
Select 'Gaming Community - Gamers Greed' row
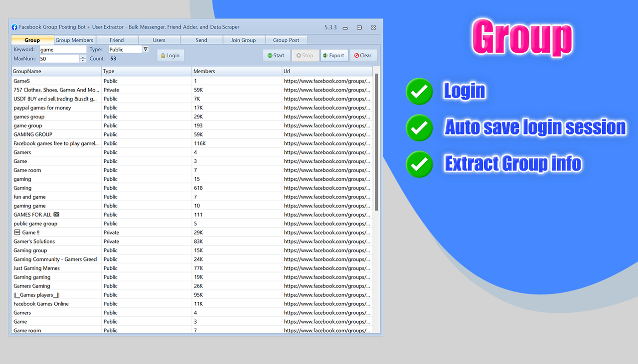pos(192,259)
